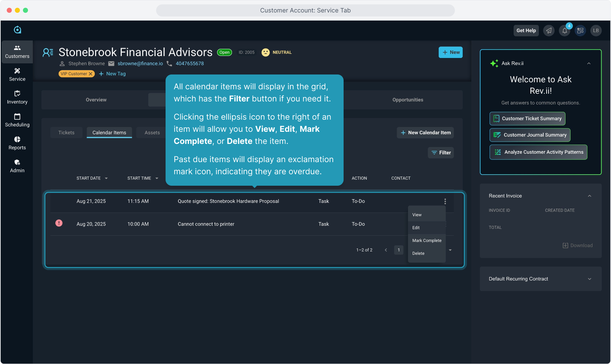Open the Service section in sidebar
Image resolution: width=611 pixels, height=364 pixels.
coord(17,74)
